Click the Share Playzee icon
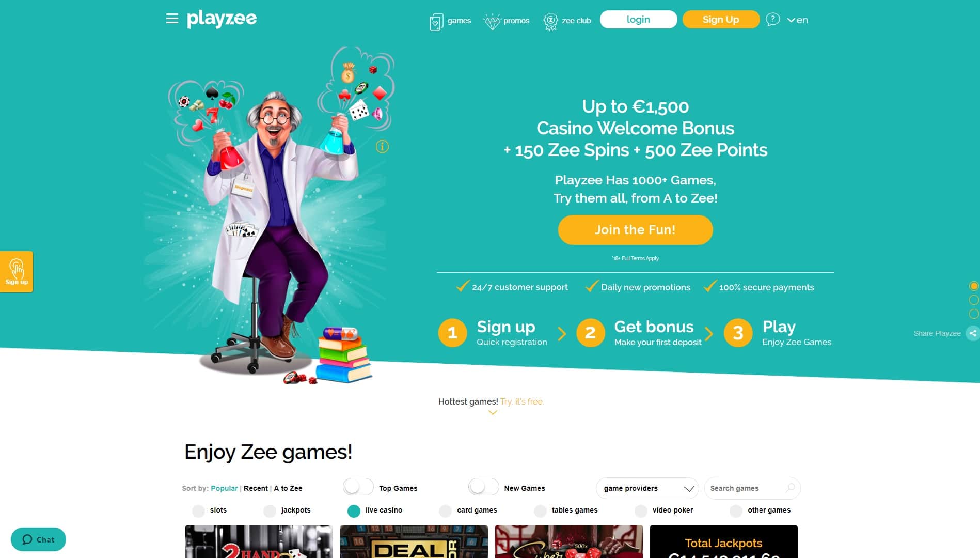Screen dimensions: 980x558 click(x=973, y=333)
